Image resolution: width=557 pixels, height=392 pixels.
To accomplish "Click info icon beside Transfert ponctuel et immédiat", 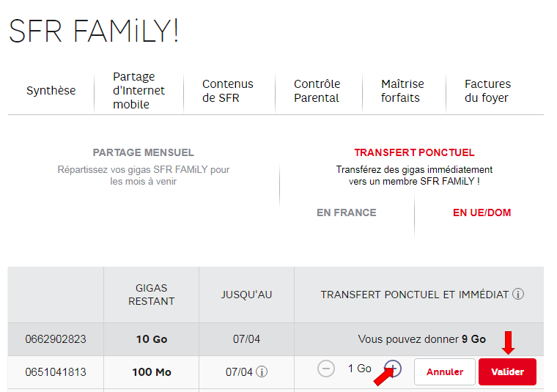I will point(518,295).
